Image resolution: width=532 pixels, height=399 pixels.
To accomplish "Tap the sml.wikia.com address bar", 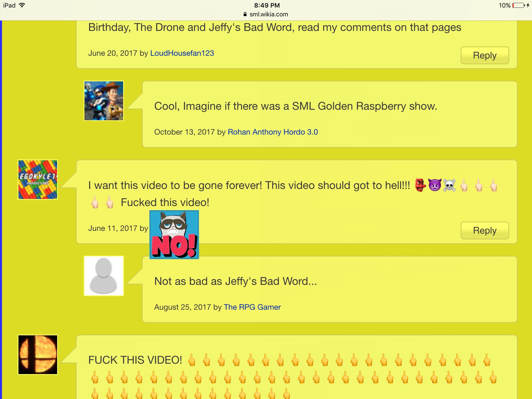I will tap(266, 14).
